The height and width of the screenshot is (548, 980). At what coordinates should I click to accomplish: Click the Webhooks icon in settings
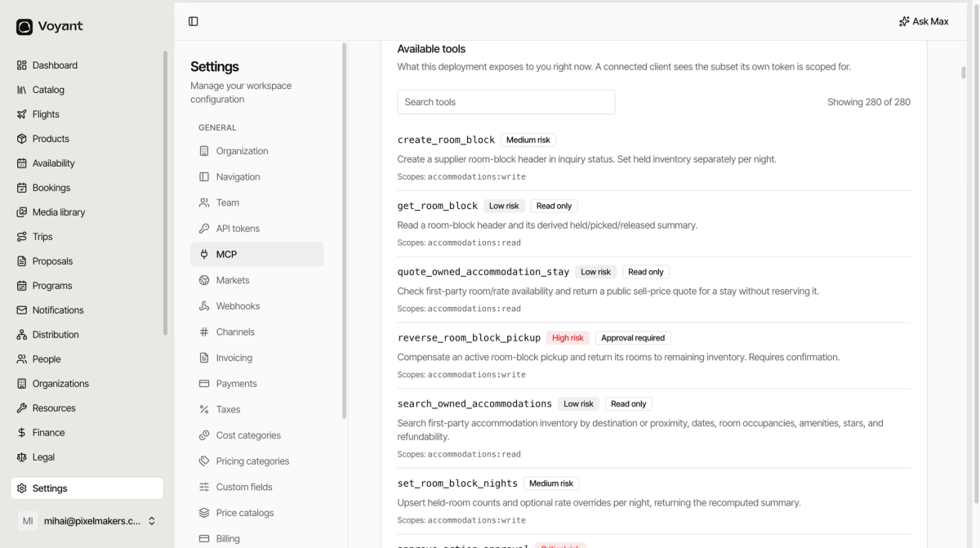coord(204,306)
